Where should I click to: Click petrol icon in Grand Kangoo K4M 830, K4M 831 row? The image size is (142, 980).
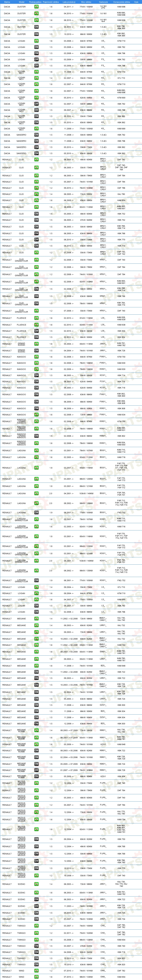(x=36, y=429)
